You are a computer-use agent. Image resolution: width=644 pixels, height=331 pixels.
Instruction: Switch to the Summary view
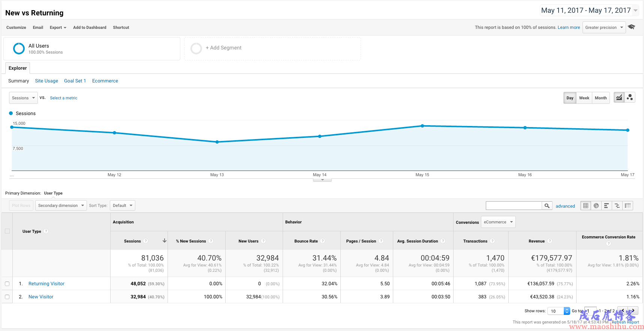point(18,81)
